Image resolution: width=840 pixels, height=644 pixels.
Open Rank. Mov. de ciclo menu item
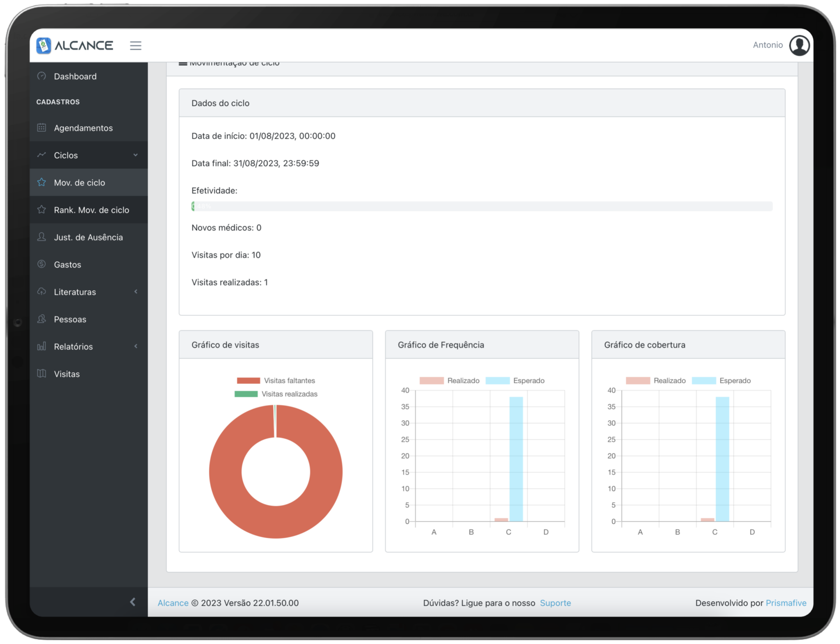[x=91, y=210]
